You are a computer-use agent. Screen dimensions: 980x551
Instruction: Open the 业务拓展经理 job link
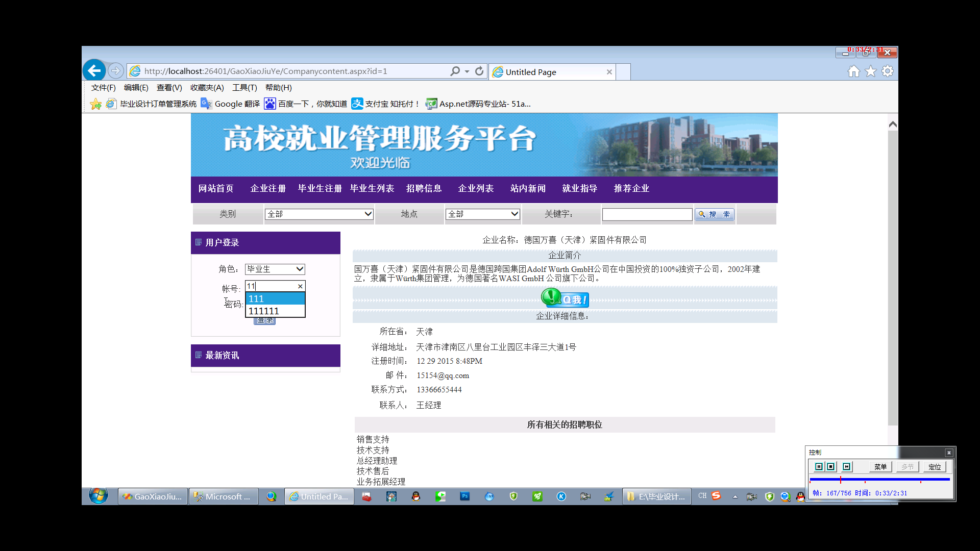pos(381,482)
